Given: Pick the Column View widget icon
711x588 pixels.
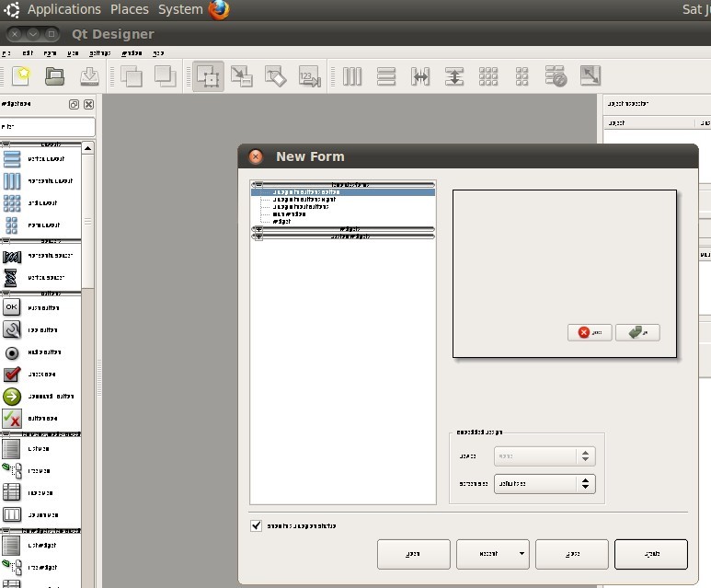Looking at the screenshot, I should [x=12, y=515].
